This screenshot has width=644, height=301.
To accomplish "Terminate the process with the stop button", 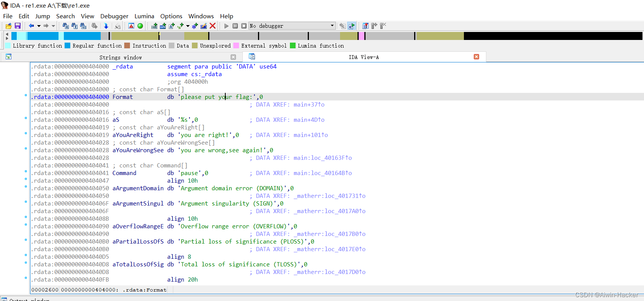I will [x=244, y=26].
